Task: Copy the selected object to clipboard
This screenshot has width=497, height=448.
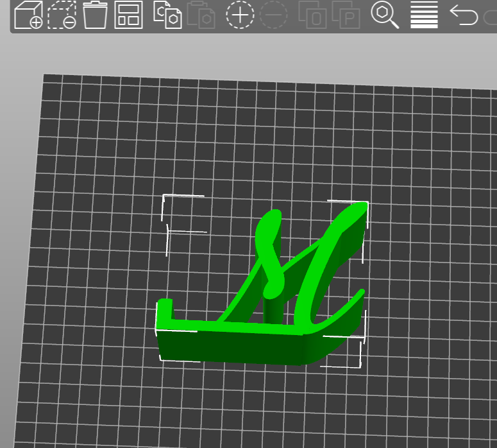Action: 167,15
